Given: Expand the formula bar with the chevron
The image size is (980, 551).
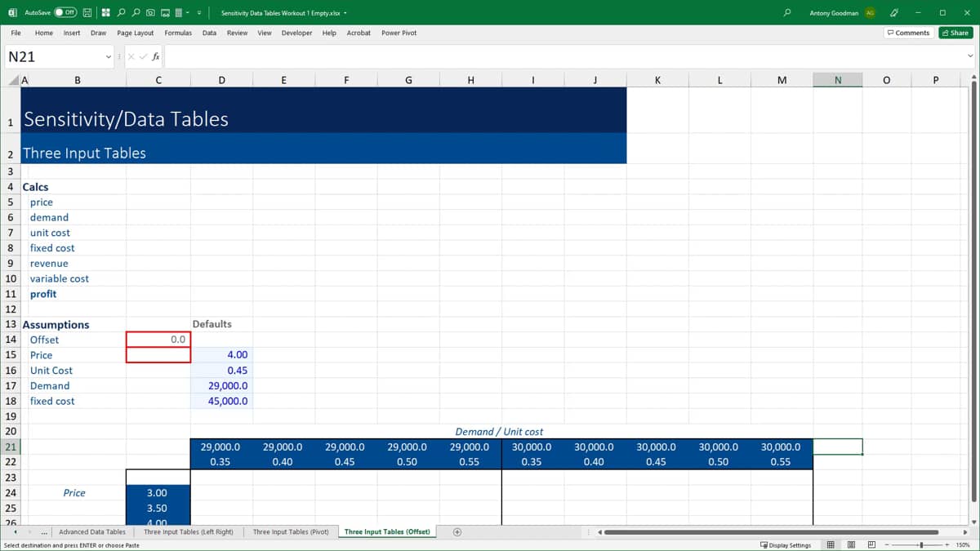Looking at the screenshot, I should 970,56.
